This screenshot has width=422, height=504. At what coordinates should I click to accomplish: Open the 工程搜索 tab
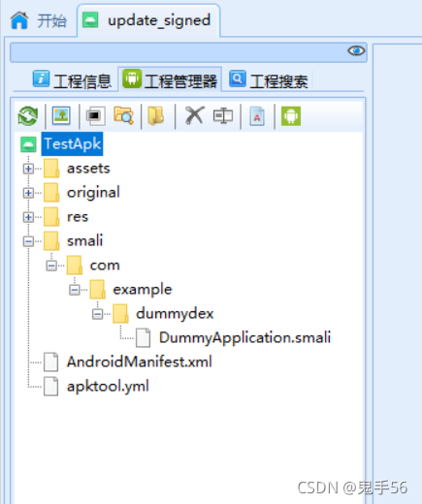(269, 79)
